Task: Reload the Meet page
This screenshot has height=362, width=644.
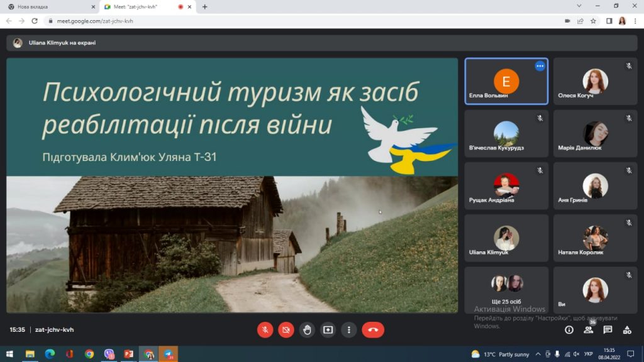Action: coord(35,21)
